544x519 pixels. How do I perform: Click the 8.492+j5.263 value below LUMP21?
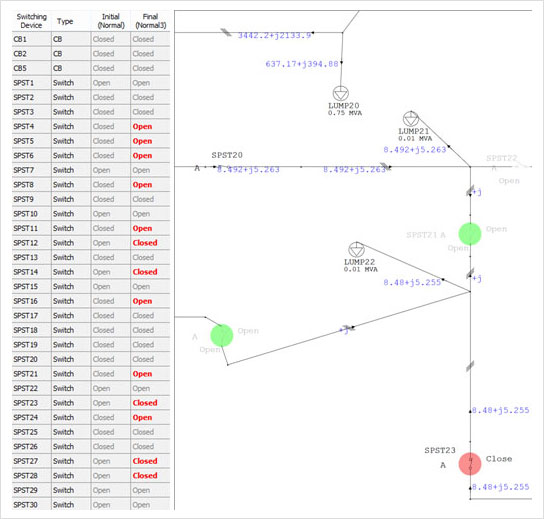click(x=415, y=150)
